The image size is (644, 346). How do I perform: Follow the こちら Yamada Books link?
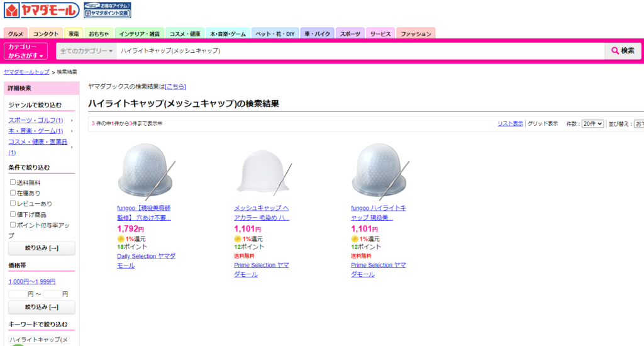[x=175, y=86]
